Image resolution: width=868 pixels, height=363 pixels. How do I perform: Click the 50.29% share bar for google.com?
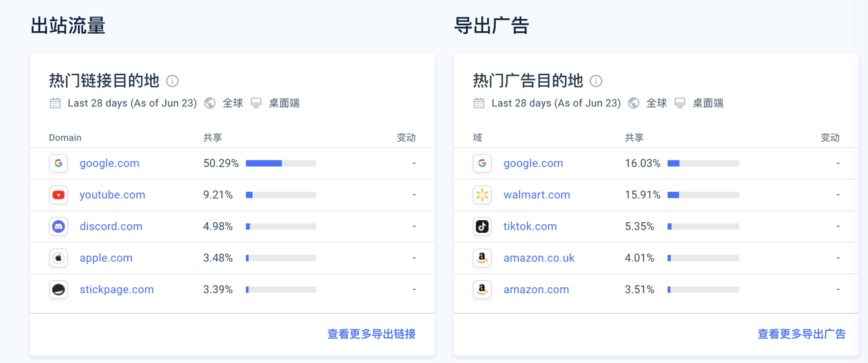coord(281,163)
